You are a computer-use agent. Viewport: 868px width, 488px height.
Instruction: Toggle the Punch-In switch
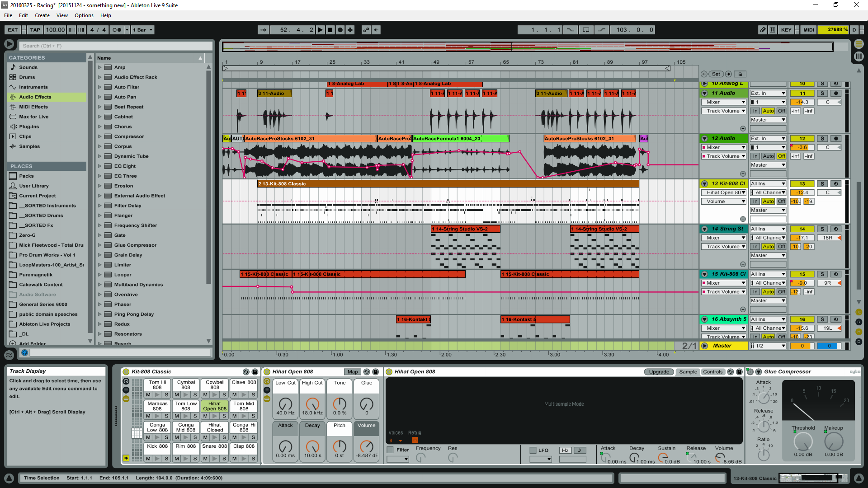coord(571,30)
